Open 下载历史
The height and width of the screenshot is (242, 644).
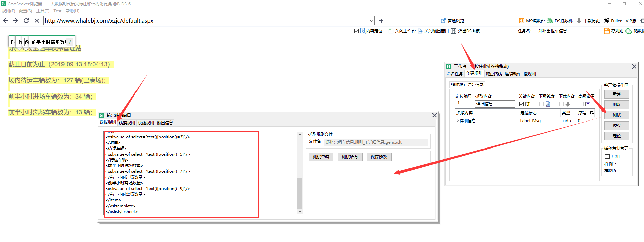(588, 21)
